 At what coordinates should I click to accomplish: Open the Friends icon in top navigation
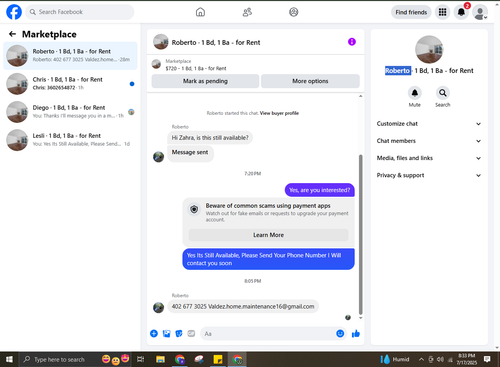coord(247,12)
